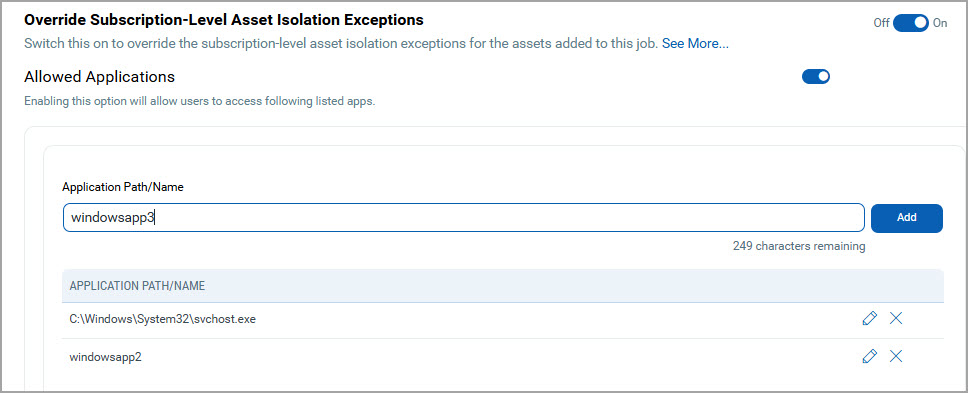Focus the Application Path/Name input field
The image size is (968, 393).
464,218
